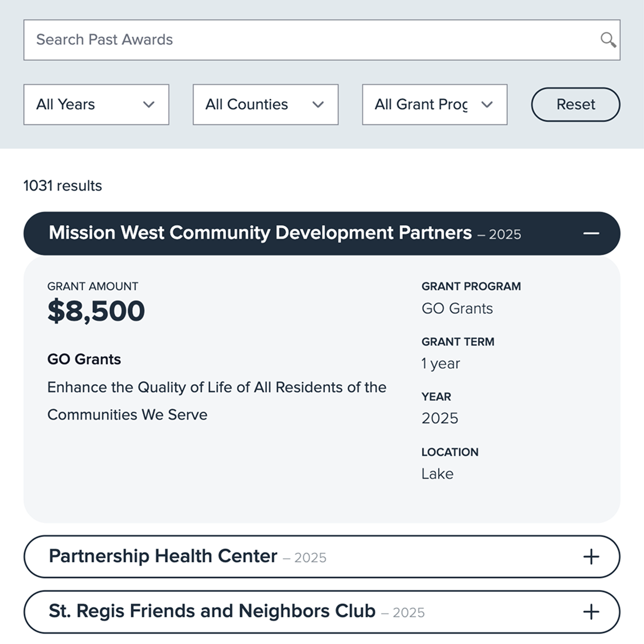Click the bold GO Grants heading
The width and height of the screenshot is (644, 644).
click(84, 359)
